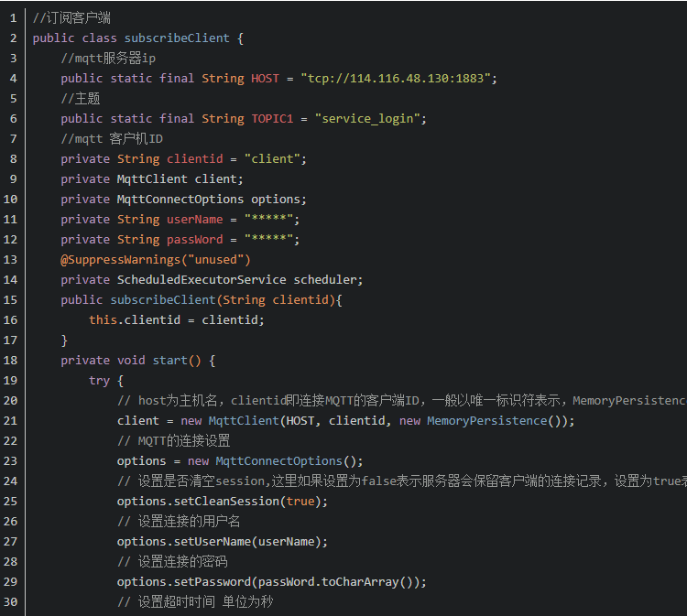687x616 pixels.
Task: Click the 设置连接的密码 comment
Action: tap(172, 562)
